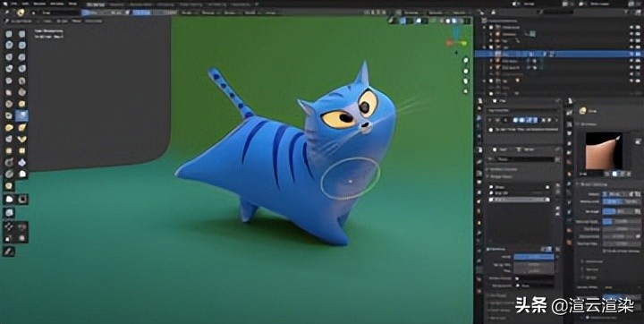Screen dimensions: 644x324
Task: Select the Pinch brush
Action: [x=9, y=116]
